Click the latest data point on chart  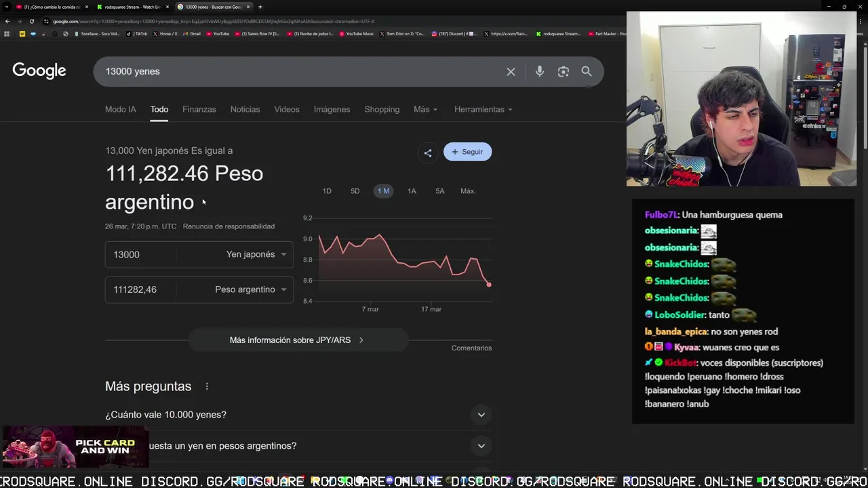[x=488, y=284]
